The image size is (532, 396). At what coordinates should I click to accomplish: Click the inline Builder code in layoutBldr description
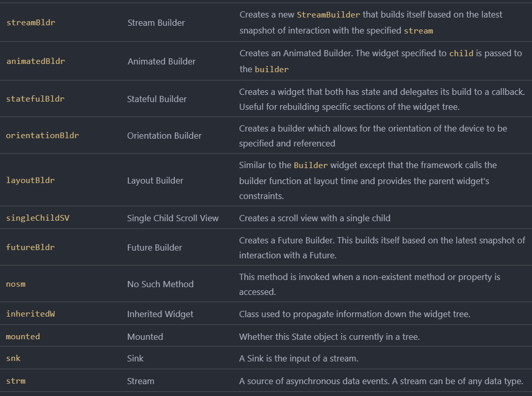pyautogui.click(x=311, y=166)
